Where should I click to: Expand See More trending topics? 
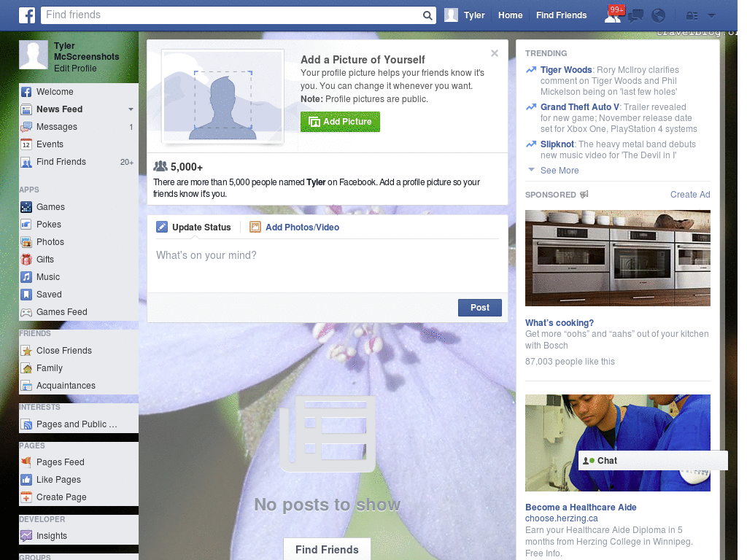tap(560, 171)
